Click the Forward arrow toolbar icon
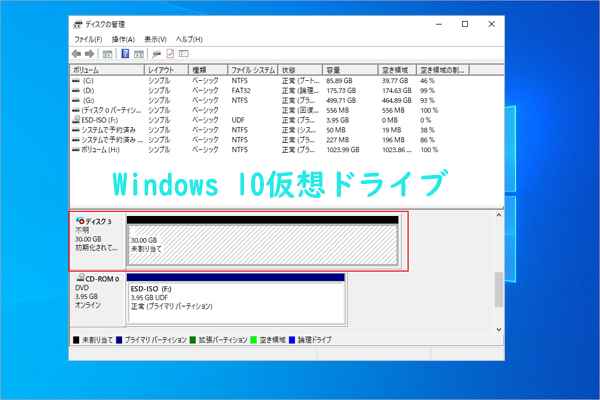The image size is (600, 400). point(91,53)
